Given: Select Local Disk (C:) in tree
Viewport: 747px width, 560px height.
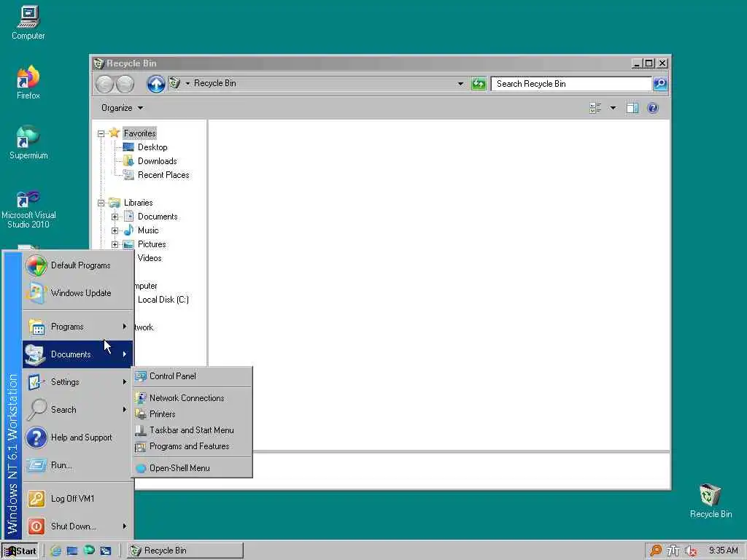Looking at the screenshot, I should coord(163,300).
